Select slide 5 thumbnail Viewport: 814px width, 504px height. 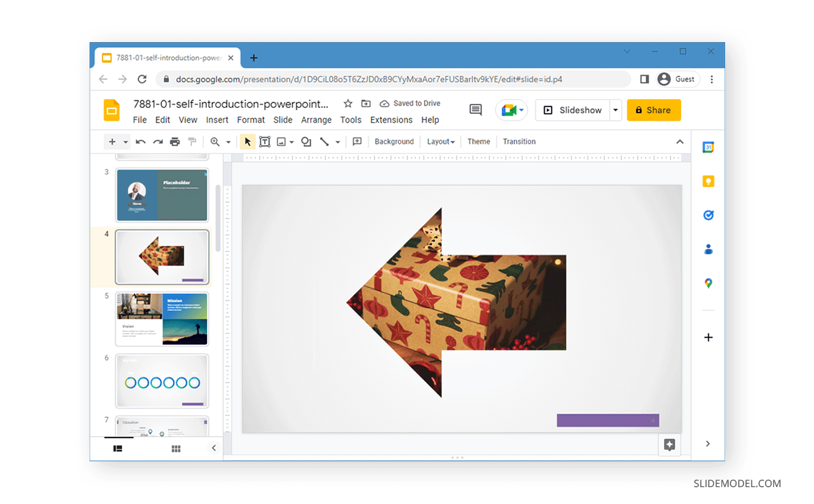coord(162,319)
